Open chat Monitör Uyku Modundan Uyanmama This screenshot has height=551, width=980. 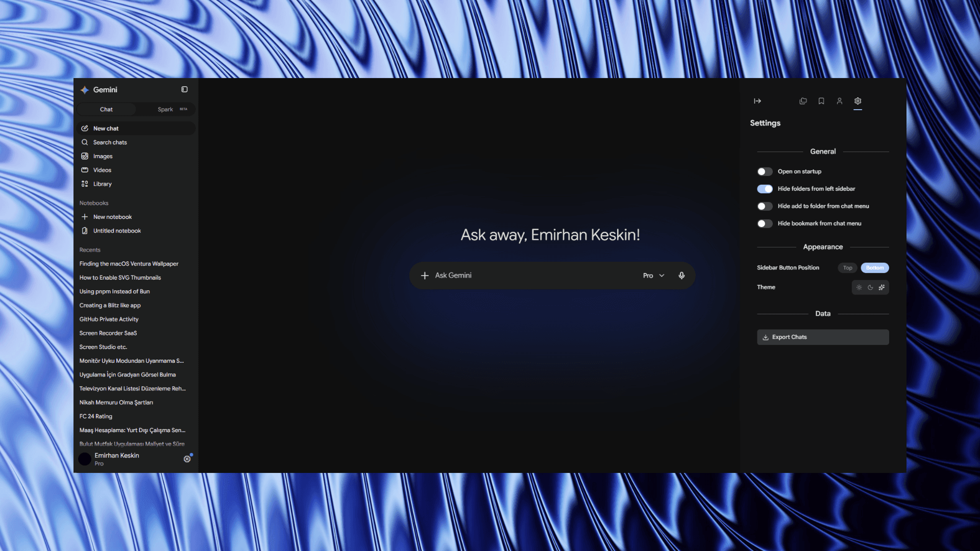(132, 361)
